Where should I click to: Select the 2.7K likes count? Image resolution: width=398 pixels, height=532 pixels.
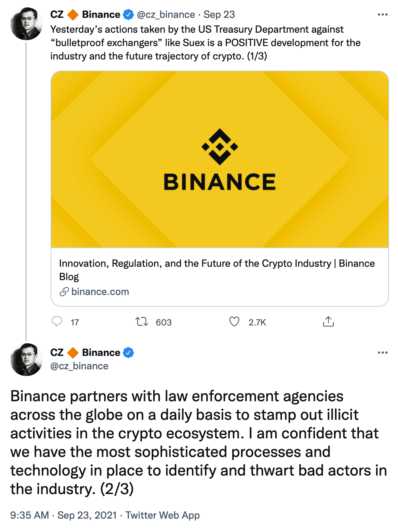pyautogui.click(x=257, y=322)
